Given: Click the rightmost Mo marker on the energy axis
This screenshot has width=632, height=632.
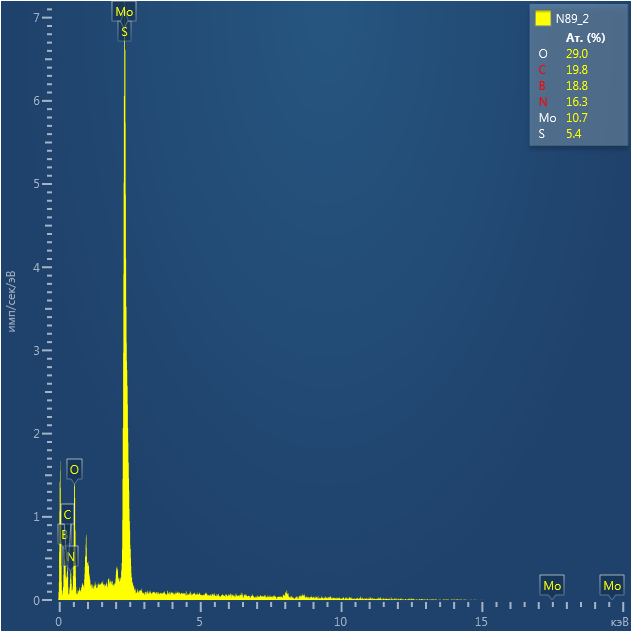Looking at the screenshot, I should pyautogui.click(x=612, y=585).
